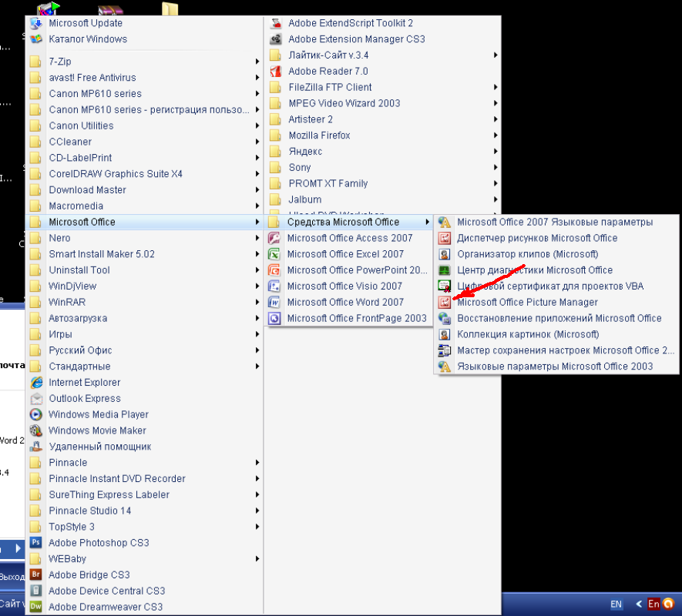Click the Adobe Bridge CS3 icon

point(36,574)
